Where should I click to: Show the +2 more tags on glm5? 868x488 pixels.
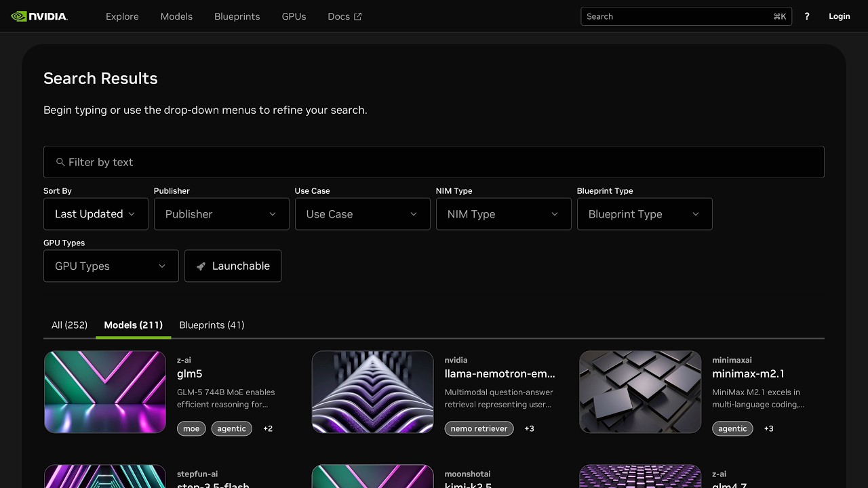pos(268,428)
